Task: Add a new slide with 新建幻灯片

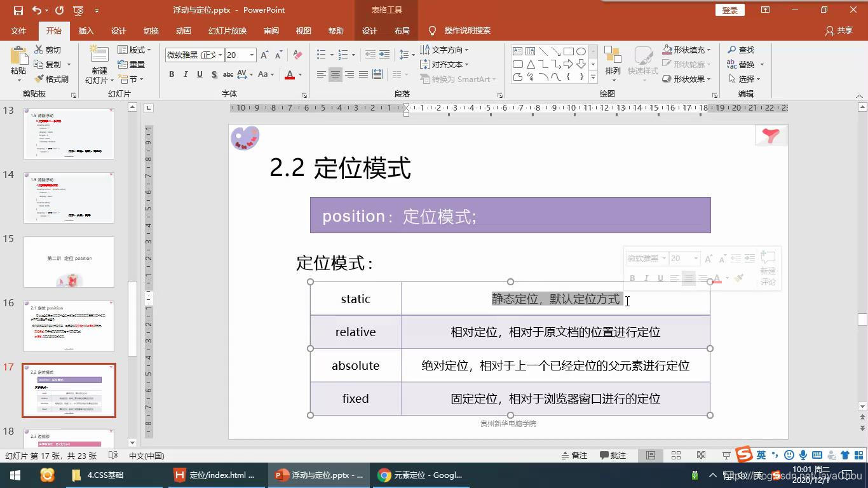Action: coord(99,65)
